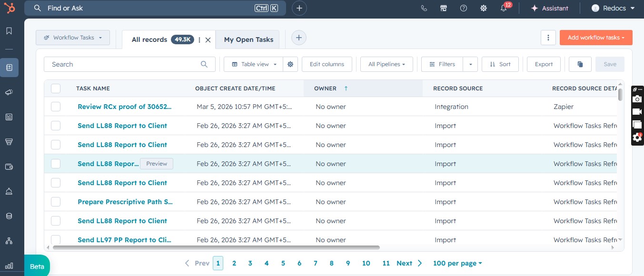
Task: Click the help question mark icon
Action: 464,8
